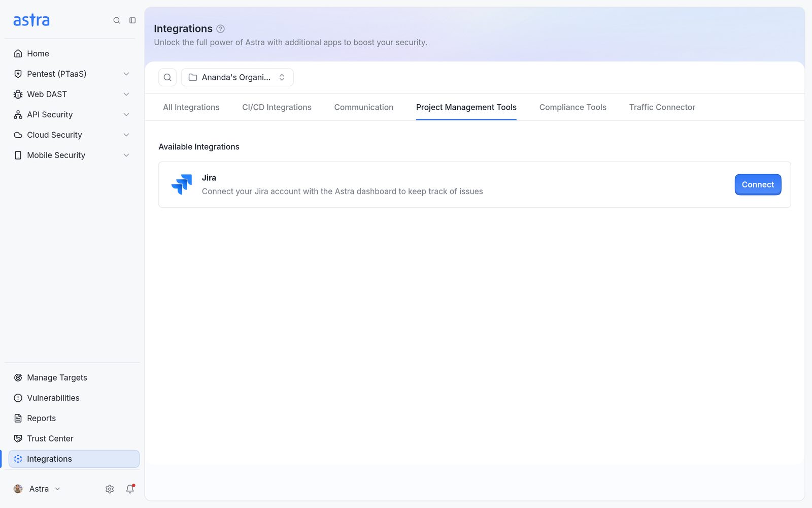Expand the Cloud Security chevron

click(126, 135)
